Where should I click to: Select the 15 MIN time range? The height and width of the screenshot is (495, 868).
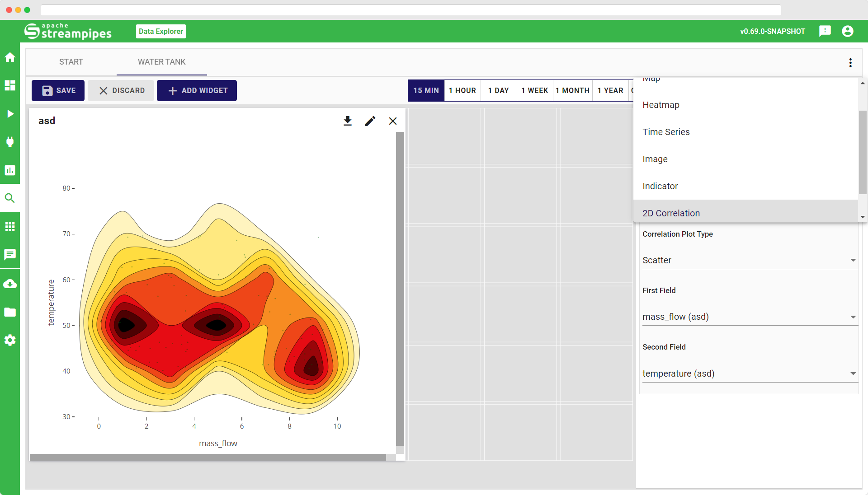tap(426, 90)
